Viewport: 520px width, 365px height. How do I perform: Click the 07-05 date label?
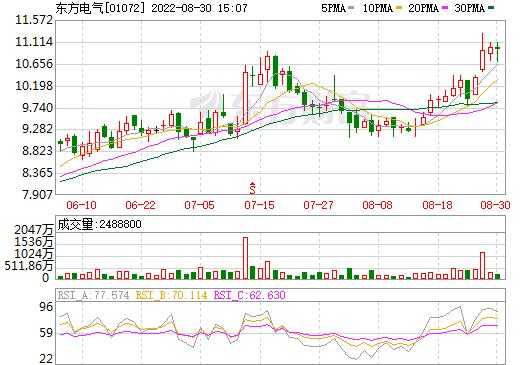pos(199,205)
